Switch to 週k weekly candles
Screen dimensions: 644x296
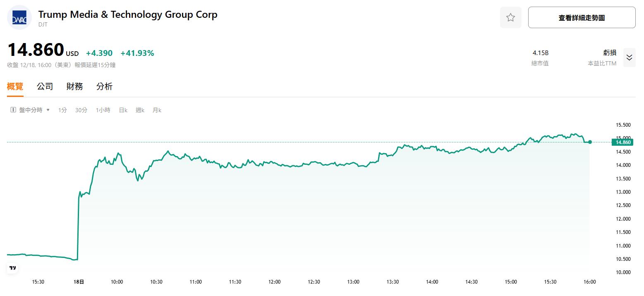point(140,110)
